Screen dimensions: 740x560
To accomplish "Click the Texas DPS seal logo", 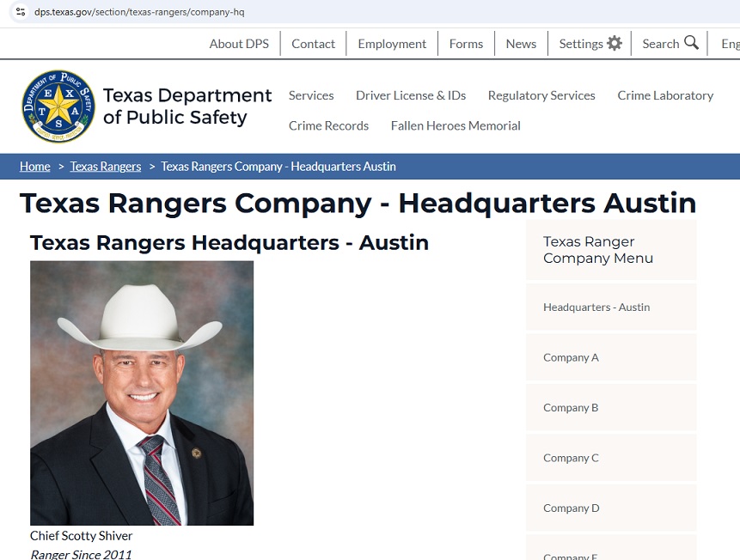I will pyautogui.click(x=58, y=106).
